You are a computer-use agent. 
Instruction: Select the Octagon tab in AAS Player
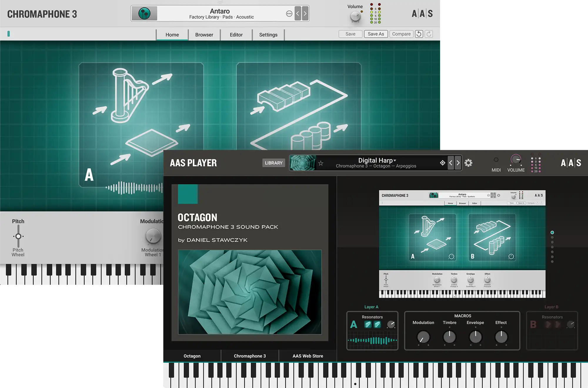(x=192, y=356)
